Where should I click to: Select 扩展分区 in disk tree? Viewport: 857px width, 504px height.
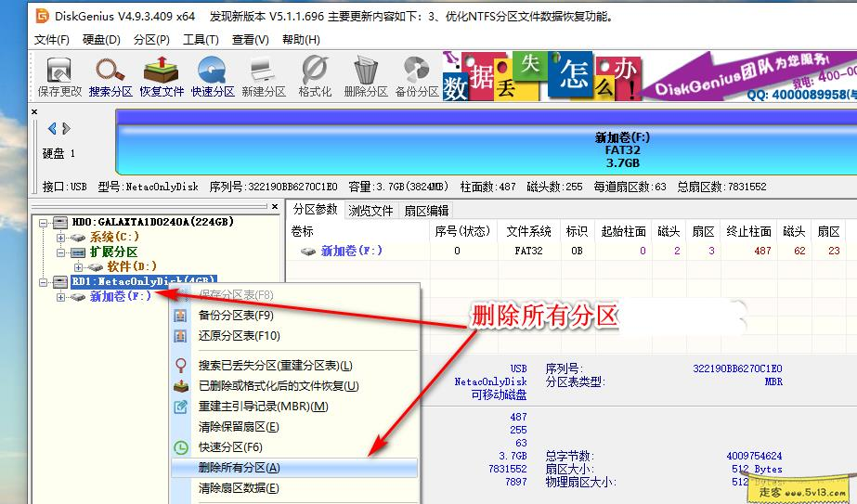[x=113, y=252]
